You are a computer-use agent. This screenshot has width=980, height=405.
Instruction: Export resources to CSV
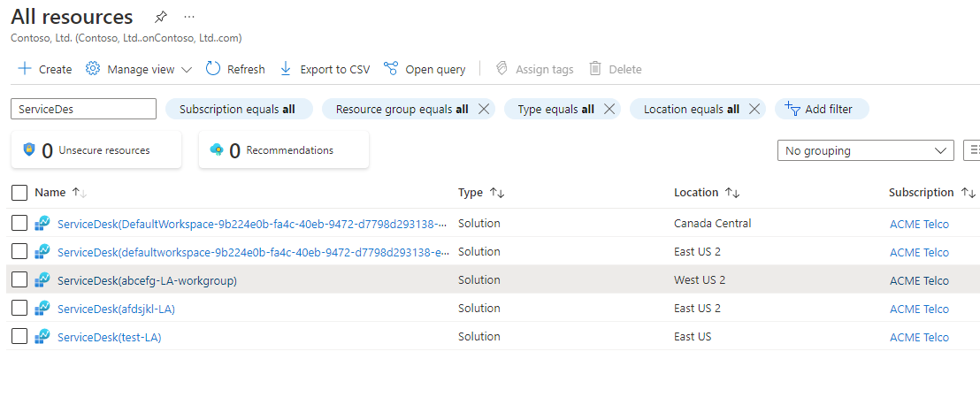[325, 69]
